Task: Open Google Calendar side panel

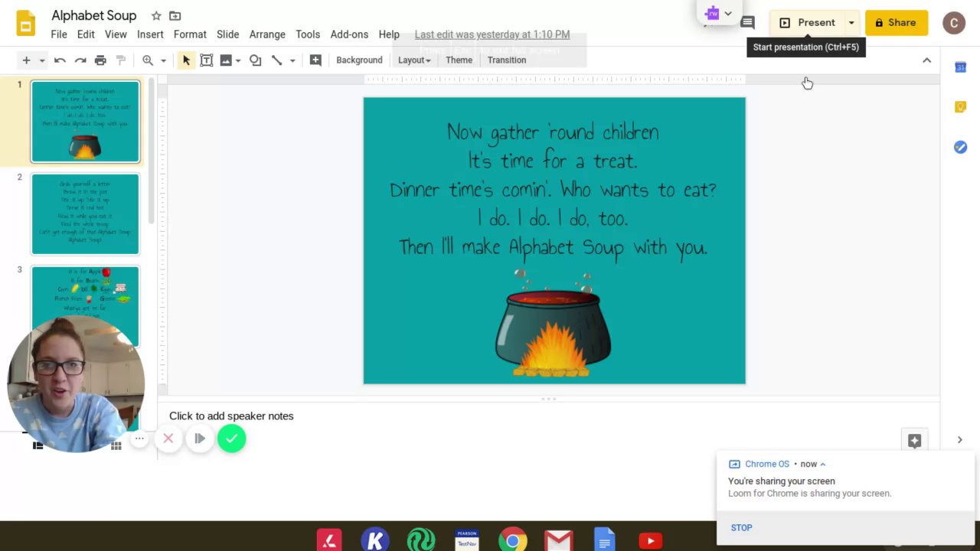Action: (x=960, y=67)
